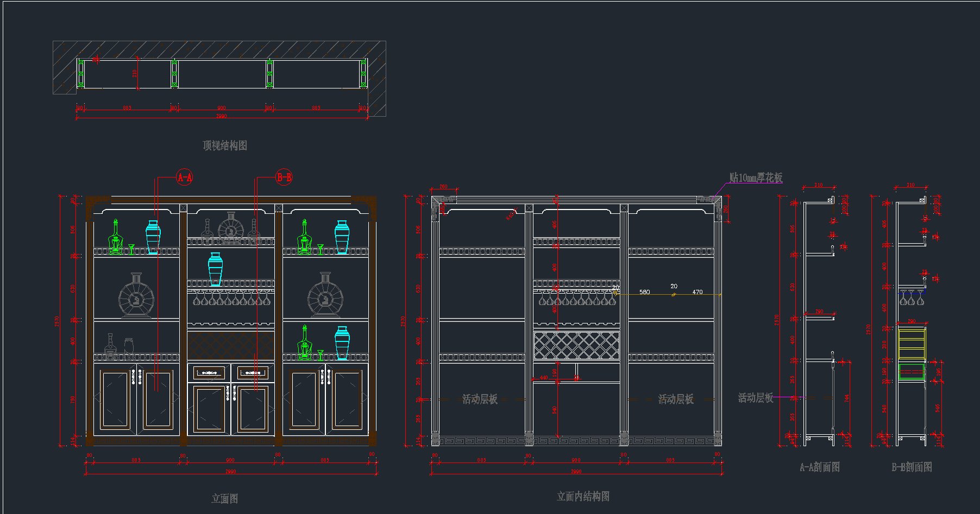
Task: Select 活动层板 label in the structure drawing's left bay
Action: click(480, 399)
